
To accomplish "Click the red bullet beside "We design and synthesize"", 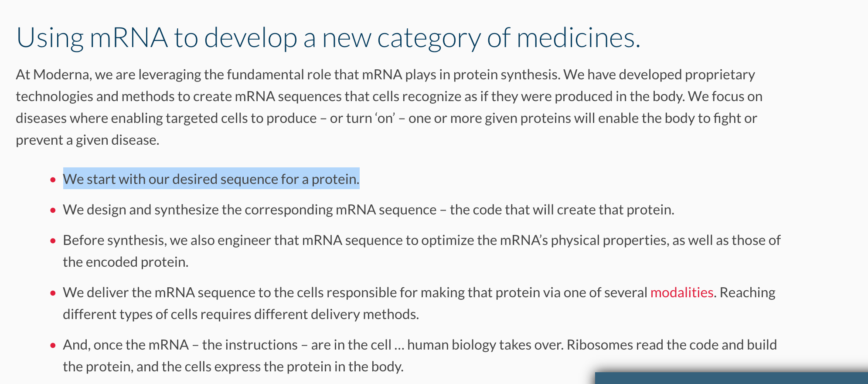I will [x=53, y=210].
